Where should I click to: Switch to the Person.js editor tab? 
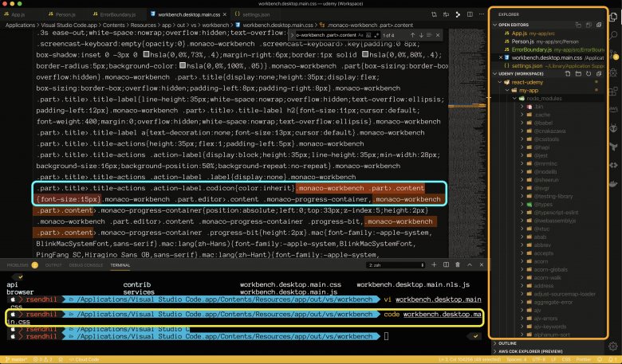(x=65, y=14)
